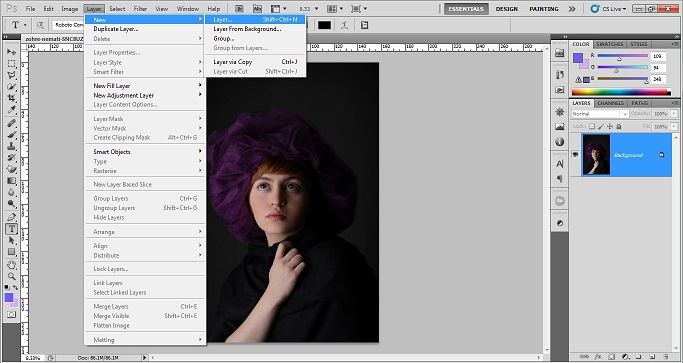Launch Bridge from top bar
The image size is (683, 363).
(x=239, y=8)
